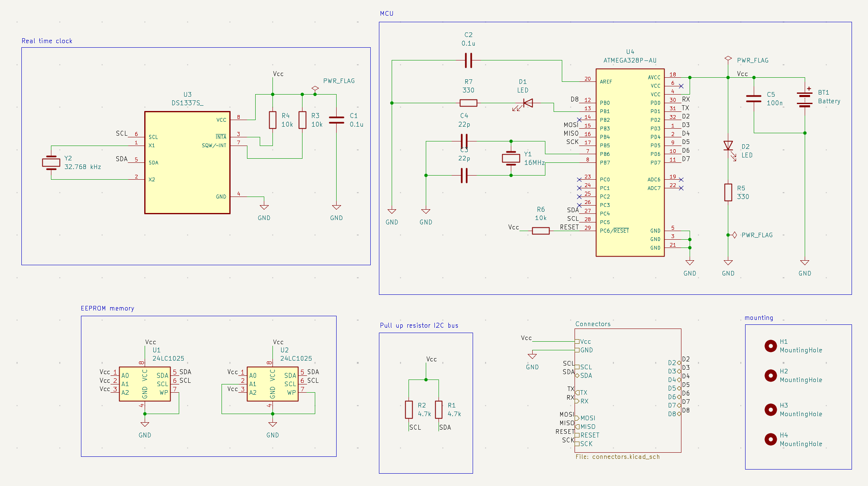The height and width of the screenshot is (486, 868).
Task: Click the "Connectors" sheet title
Action: [x=593, y=324]
